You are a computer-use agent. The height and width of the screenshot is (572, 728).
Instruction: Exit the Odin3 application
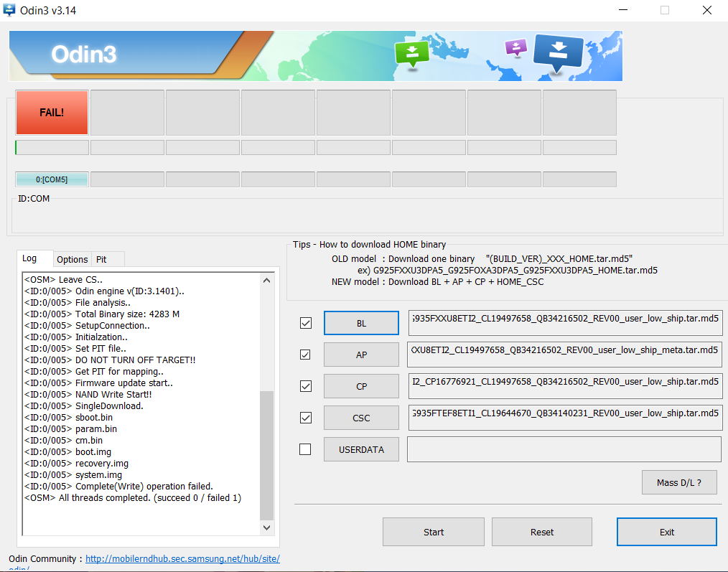667,532
